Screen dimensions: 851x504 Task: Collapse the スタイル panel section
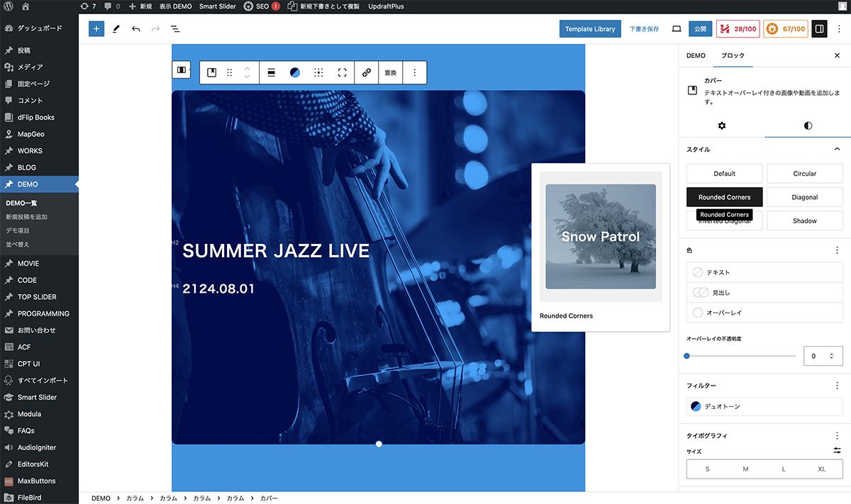tap(837, 150)
